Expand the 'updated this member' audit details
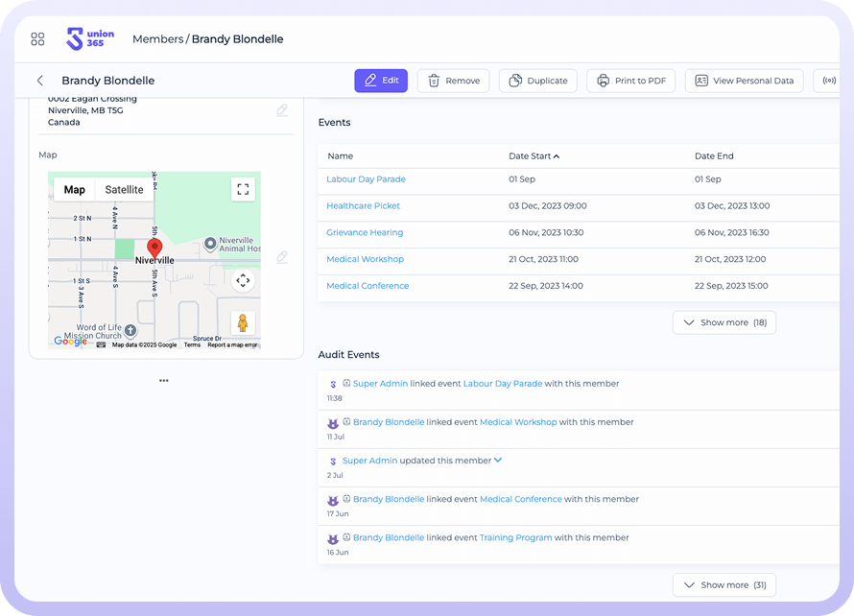 click(497, 461)
